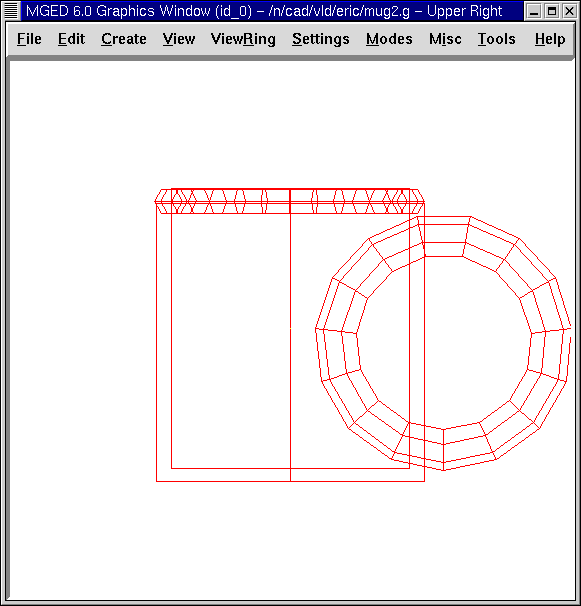Open the Help menu
Screen dimensions: 581x606
(550, 39)
